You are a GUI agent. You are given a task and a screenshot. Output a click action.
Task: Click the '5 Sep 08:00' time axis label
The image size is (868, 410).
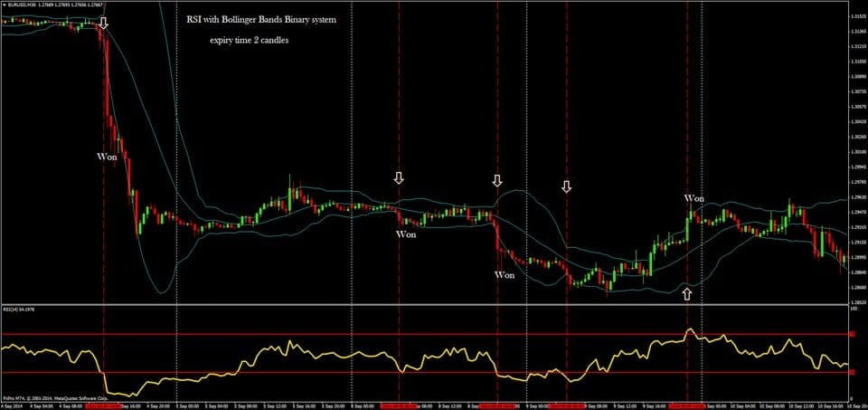246,406
